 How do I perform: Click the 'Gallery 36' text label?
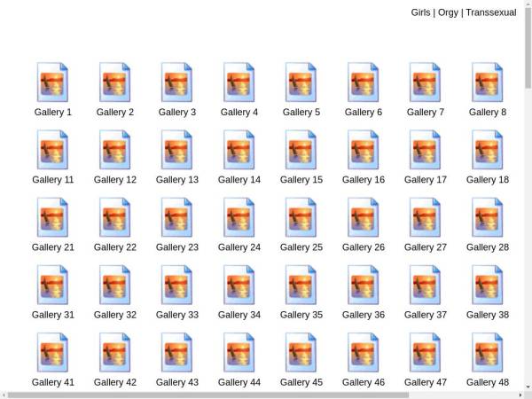coord(364,315)
